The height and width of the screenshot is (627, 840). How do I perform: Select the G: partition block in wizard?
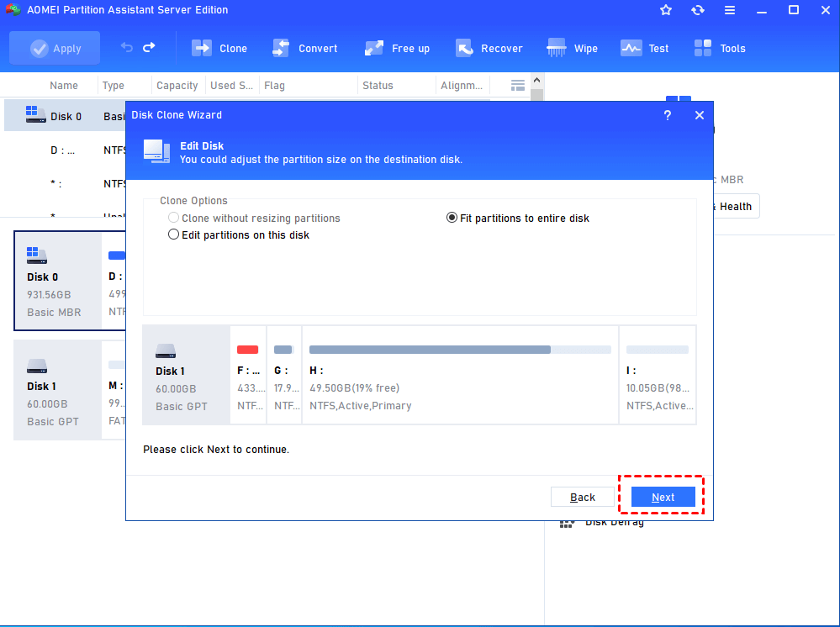[x=284, y=375]
